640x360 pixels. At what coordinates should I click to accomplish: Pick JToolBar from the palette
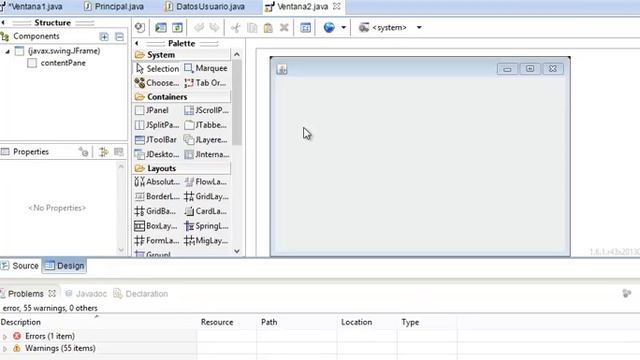[157, 140]
